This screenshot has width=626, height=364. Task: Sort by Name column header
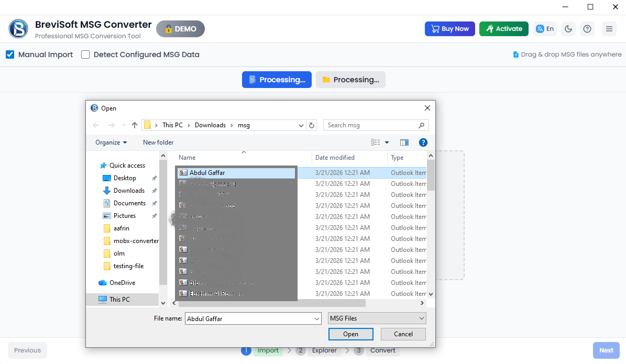point(243,158)
